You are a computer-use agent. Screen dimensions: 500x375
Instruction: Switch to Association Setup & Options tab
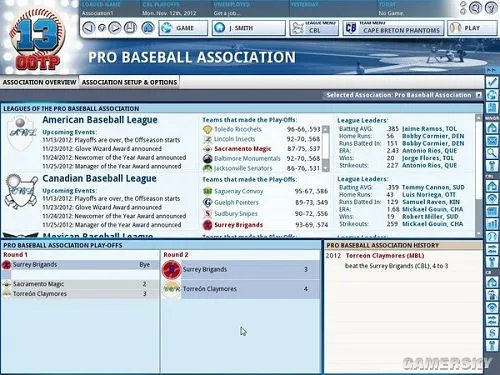tap(129, 82)
